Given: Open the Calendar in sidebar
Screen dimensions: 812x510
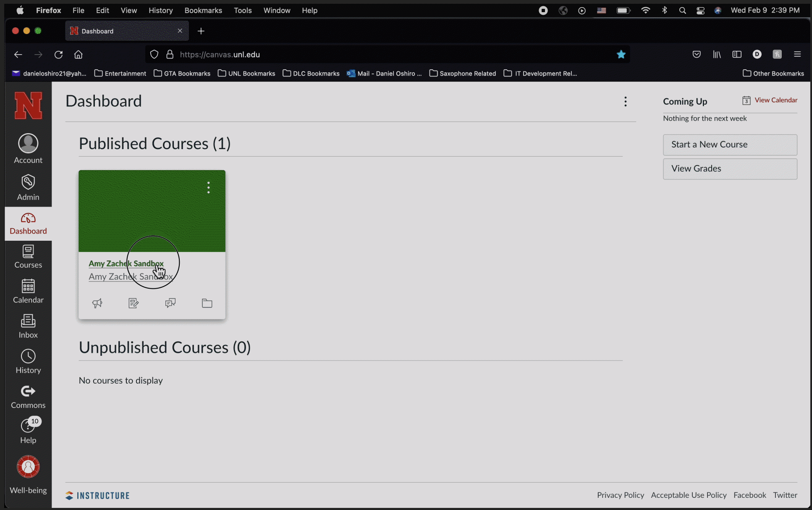Looking at the screenshot, I should [x=28, y=291].
